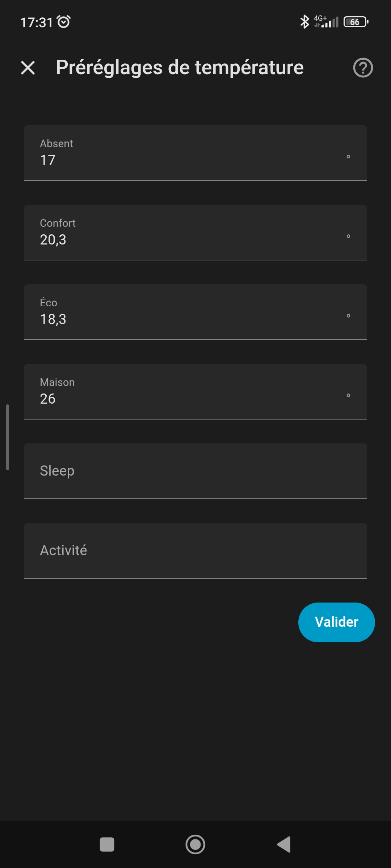The width and height of the screenshot is (391, 868).
Task: Tap the battery level indicator
Action: pyautogui.click(x=356, y=22)
